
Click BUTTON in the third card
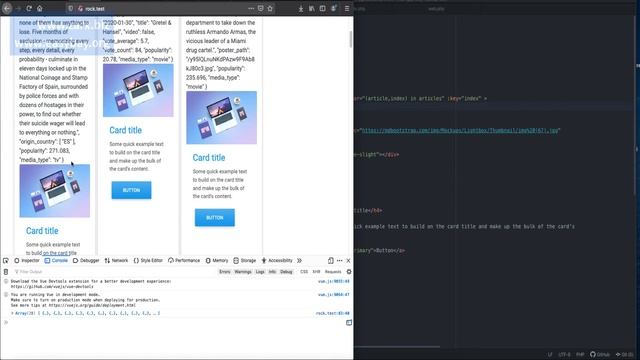pyautogui.click(x=215, y=218)
